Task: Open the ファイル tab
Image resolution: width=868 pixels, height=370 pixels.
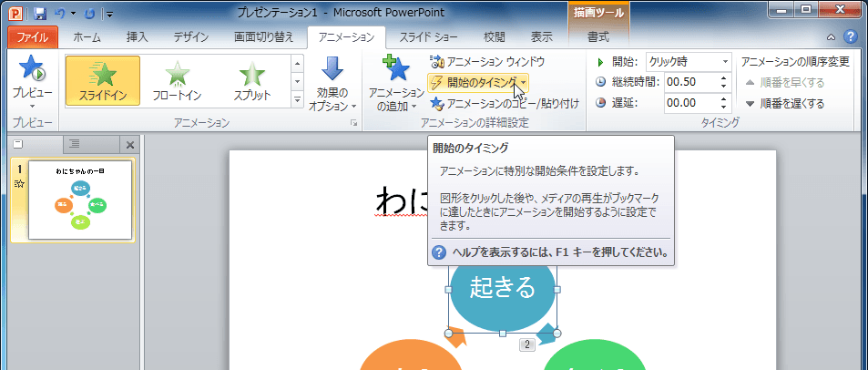Action: 33,37
